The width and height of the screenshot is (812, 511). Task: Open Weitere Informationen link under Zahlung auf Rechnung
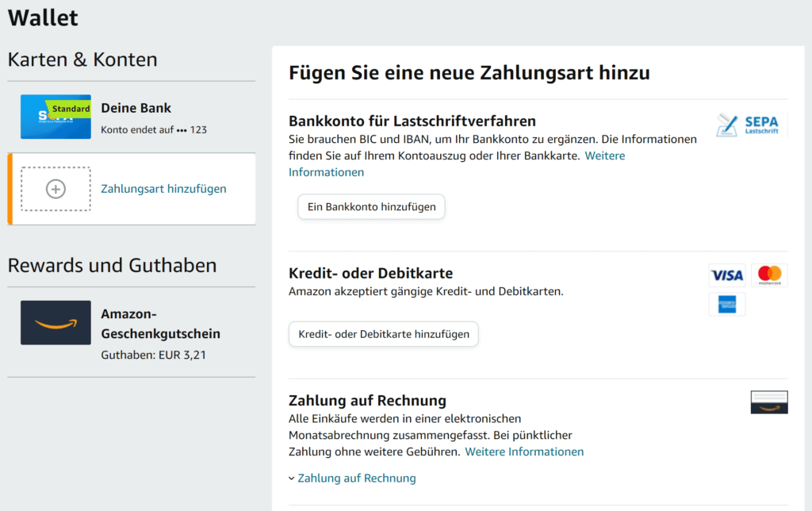tap(524, 451)
